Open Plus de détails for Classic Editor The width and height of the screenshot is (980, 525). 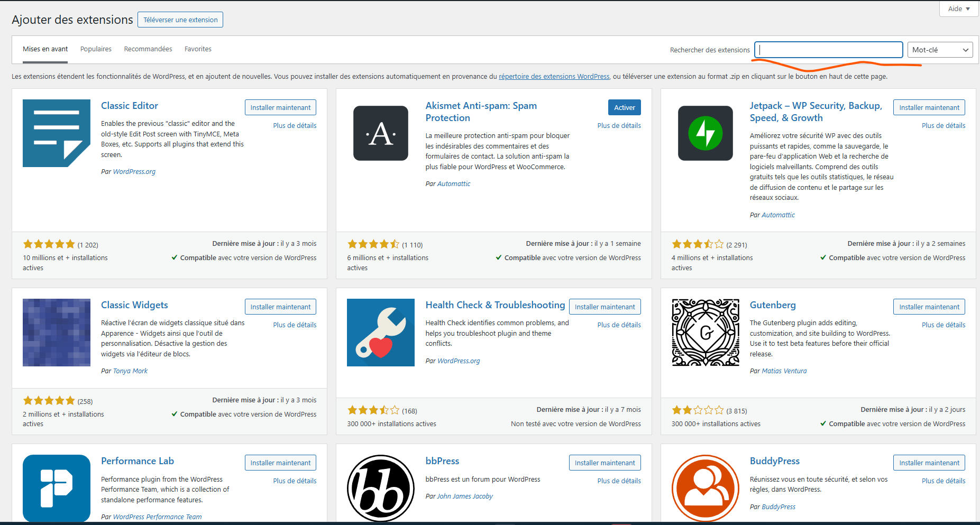(x=295, y=125)
